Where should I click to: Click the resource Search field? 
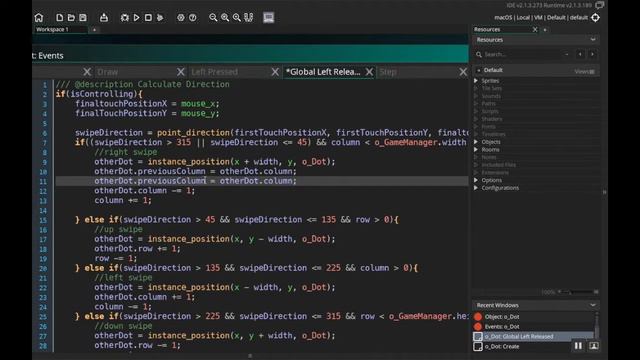522,54
